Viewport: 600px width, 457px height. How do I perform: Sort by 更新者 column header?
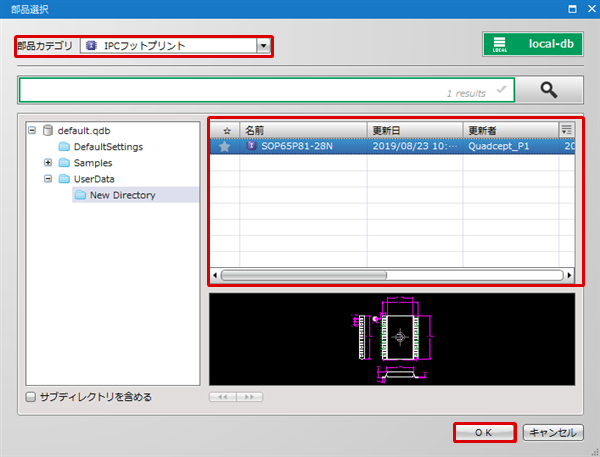click(x=510, y=131)
